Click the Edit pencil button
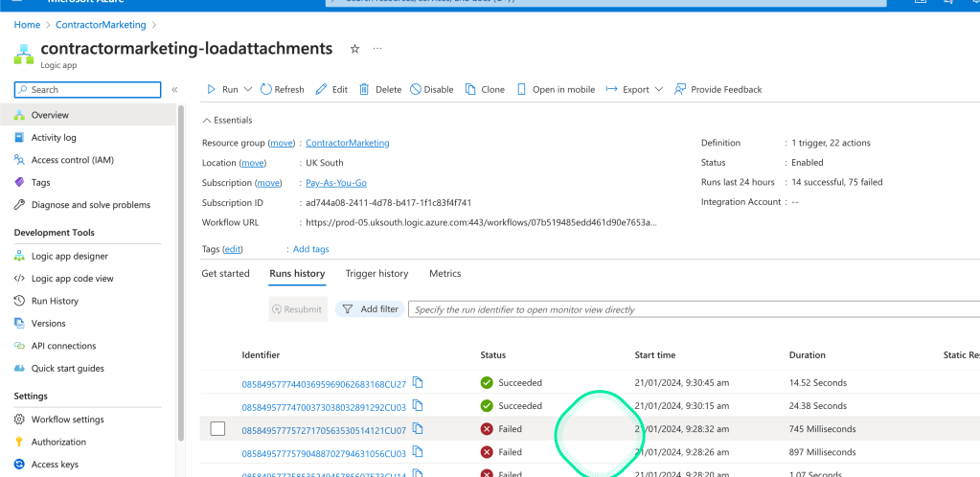This screenshot has height=477, width=980. [x=331, y=89]
